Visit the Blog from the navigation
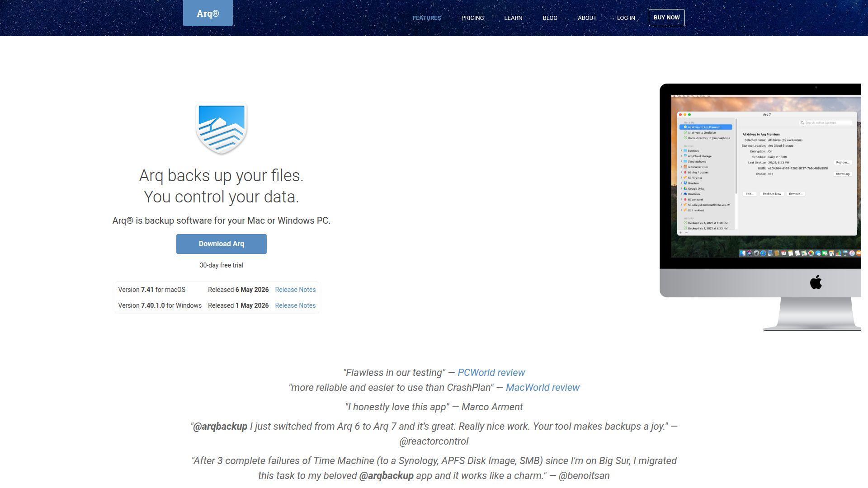This screenshot has width=868, height=488. [550, 18]
